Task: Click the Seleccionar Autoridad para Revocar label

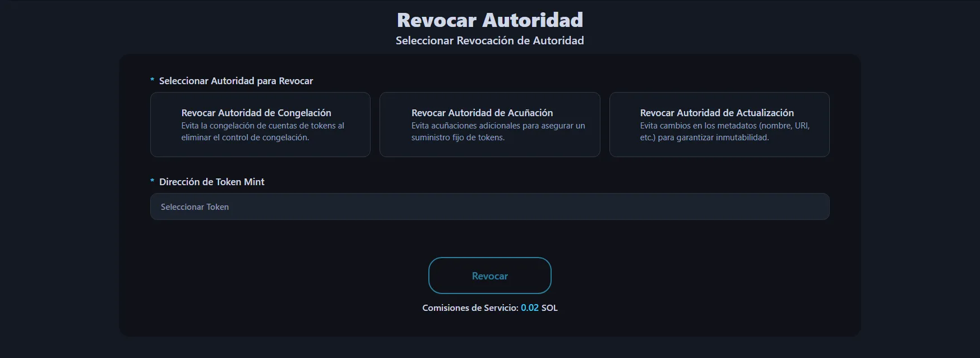Action: coord(236,81)
